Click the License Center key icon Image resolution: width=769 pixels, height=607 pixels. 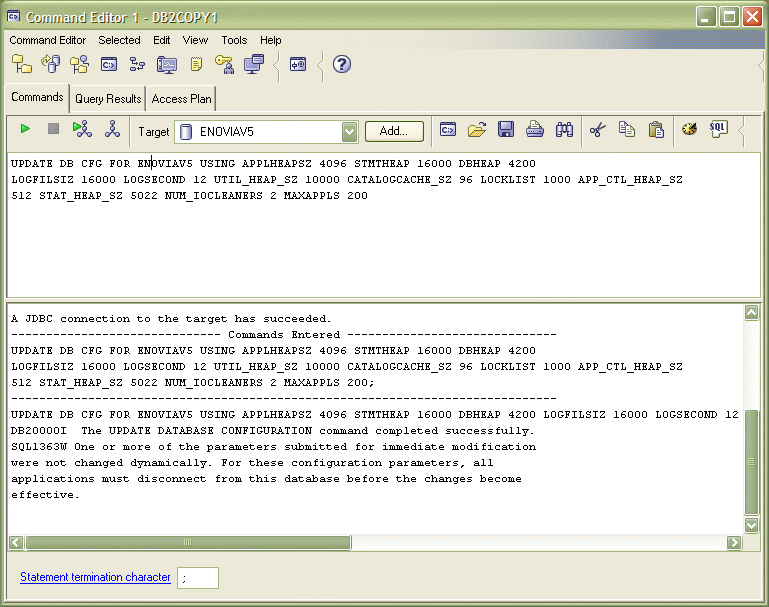pyautogui.click(x=225, y=64)
